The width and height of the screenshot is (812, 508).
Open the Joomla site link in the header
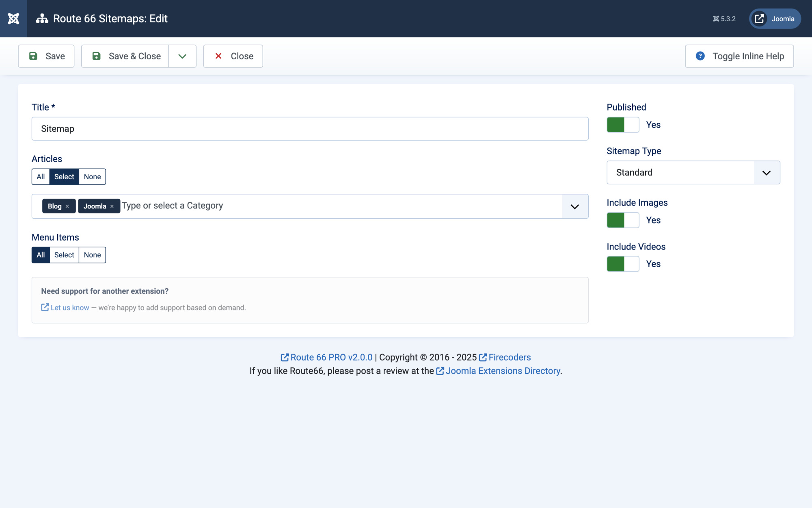point(775,19)
